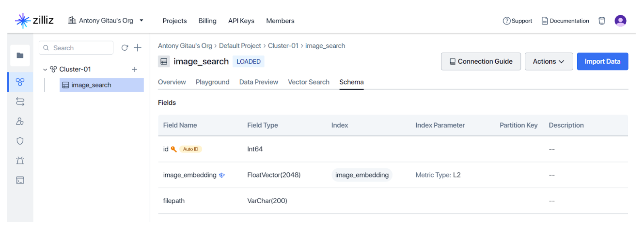
Task: Click the Support link
Action: 517,21
